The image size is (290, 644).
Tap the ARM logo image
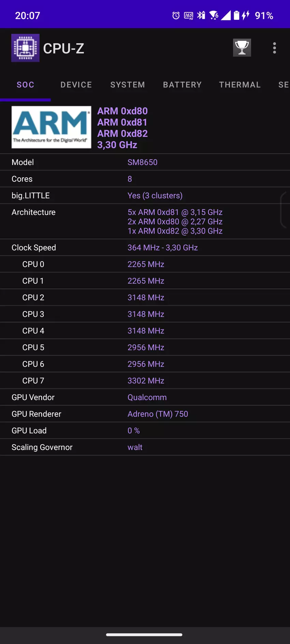coord(52,127)
